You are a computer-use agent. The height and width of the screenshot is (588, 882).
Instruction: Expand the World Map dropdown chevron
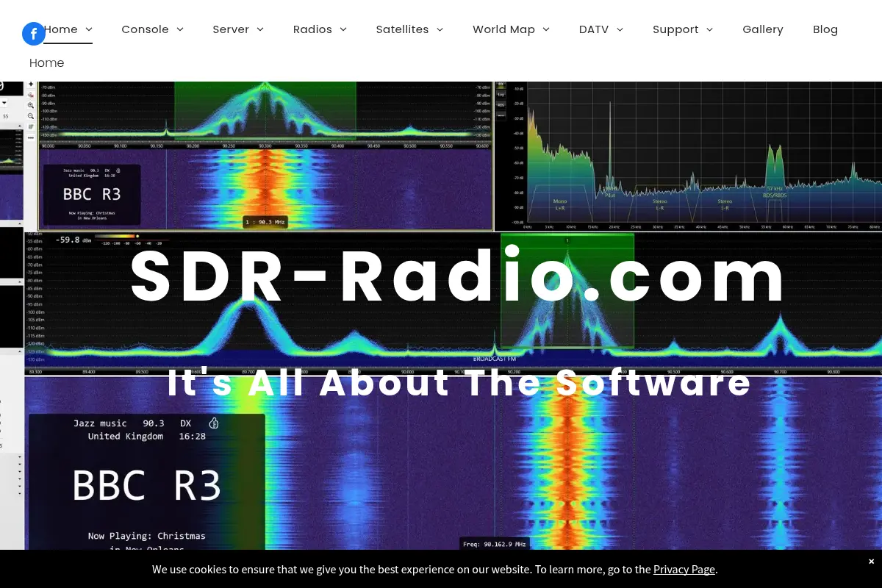pos(546,29)
